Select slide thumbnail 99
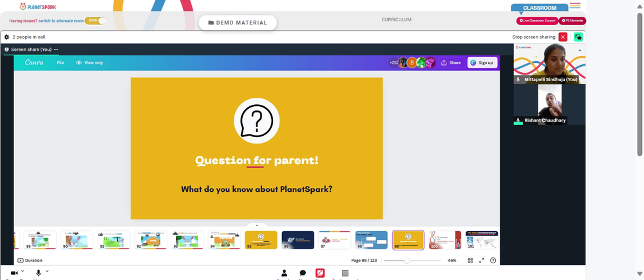The image size is (644, 280). (408, 239)
